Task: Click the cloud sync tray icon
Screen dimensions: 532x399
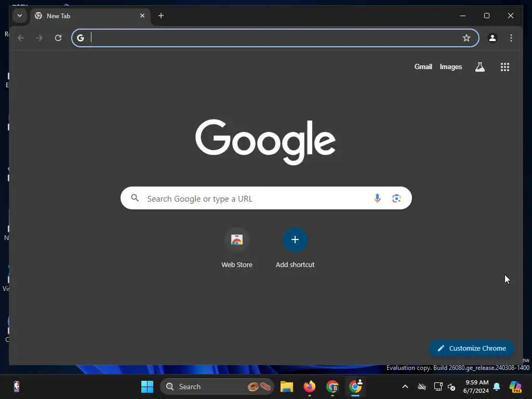Action: (422, 387)
